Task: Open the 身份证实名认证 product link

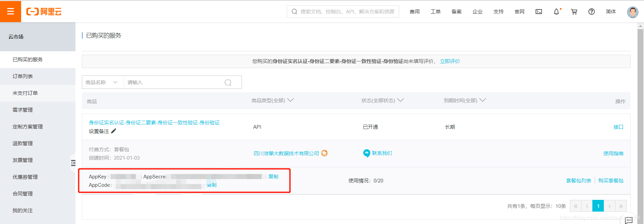Action: pos(154,123)
